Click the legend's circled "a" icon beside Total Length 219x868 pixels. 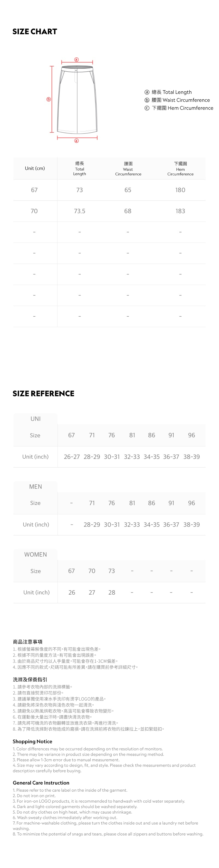click(x=147, y=92)
